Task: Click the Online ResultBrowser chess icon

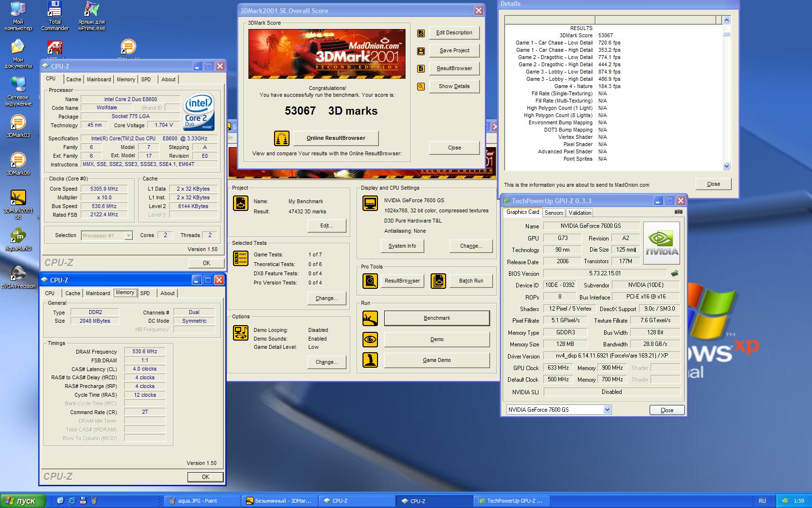Action: point(282,138)
